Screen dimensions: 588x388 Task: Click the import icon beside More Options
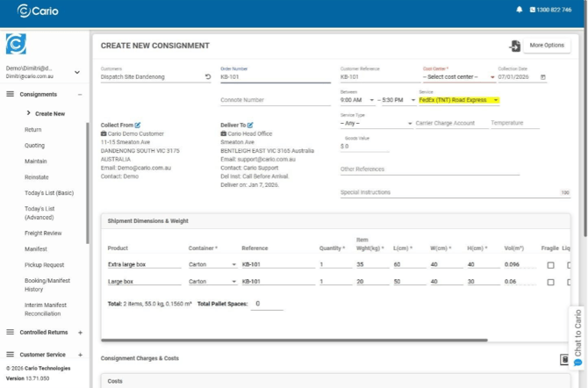[x=514, y=46]
